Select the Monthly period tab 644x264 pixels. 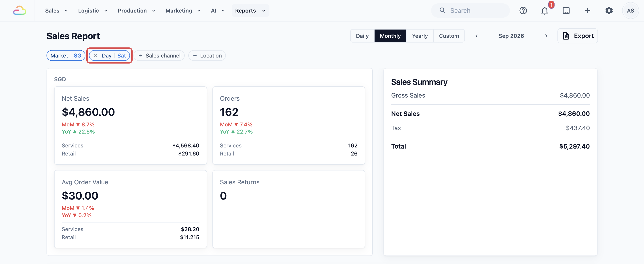(x=390, y=36)
